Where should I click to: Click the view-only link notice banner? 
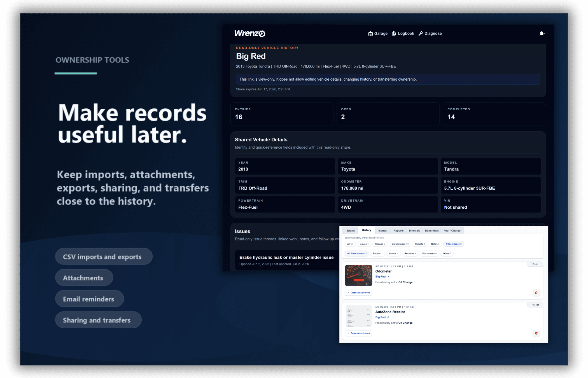(388, 79)
